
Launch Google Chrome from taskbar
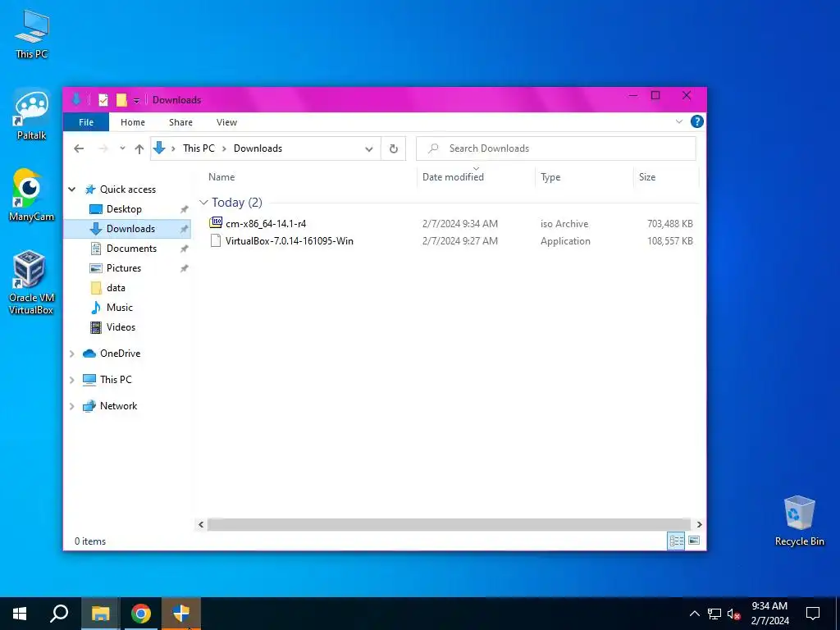(141, 614)
